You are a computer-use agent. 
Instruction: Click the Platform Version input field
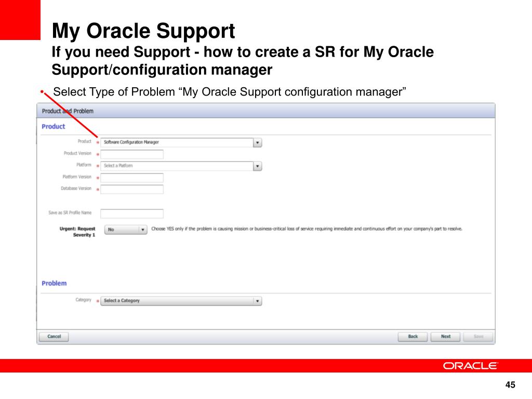[x=132, y=178]
